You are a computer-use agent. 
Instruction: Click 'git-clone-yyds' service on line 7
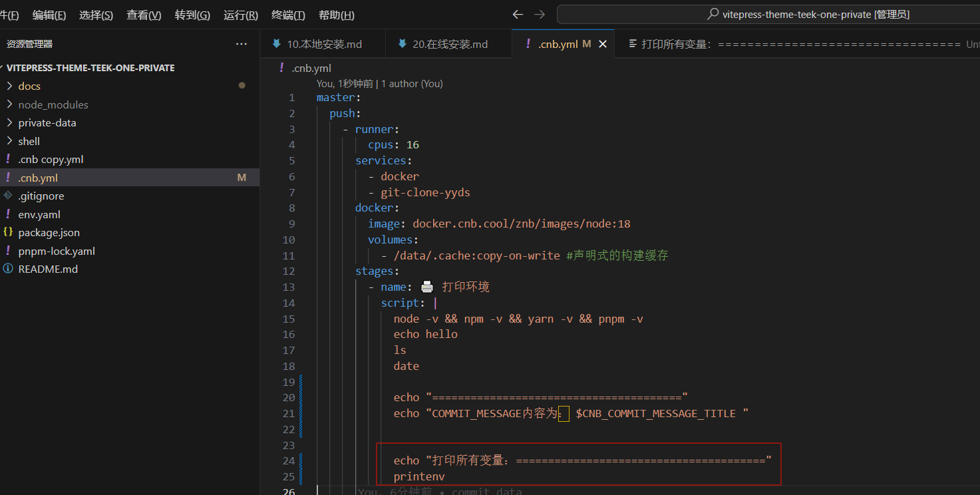[x=425, y=192]
